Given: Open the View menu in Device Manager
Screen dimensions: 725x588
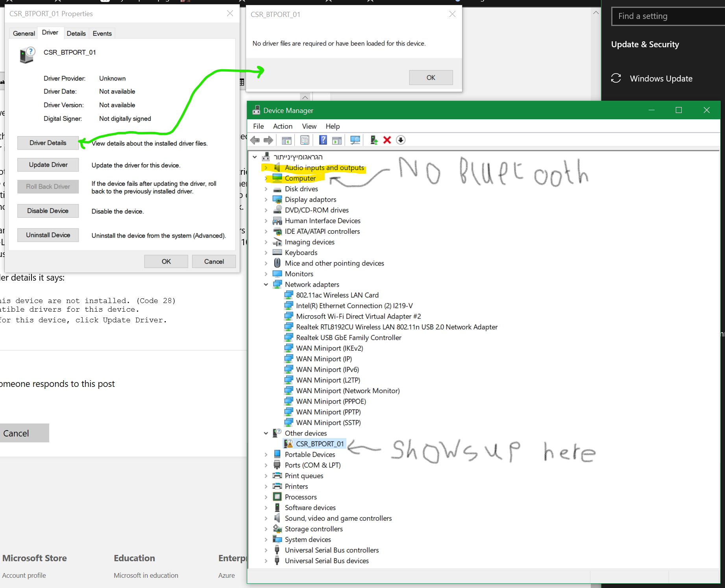Looking at the screenshot, I should pos(309,126).
